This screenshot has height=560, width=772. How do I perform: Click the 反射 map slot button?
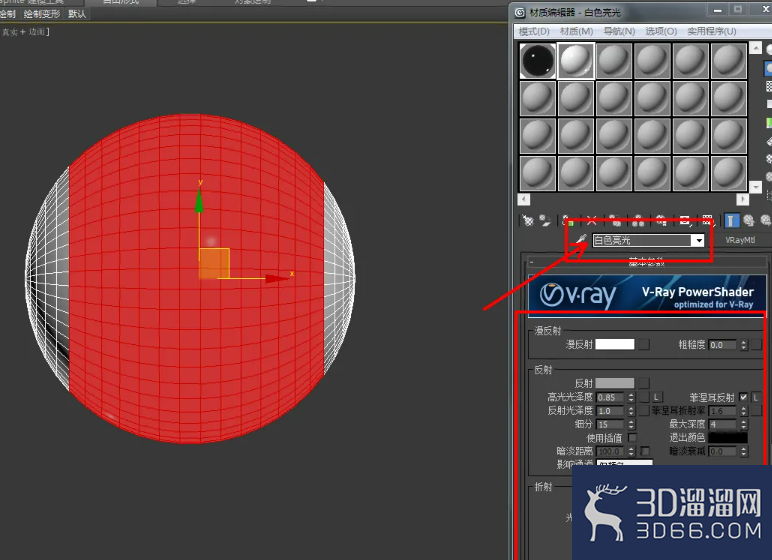coord(644,383)
